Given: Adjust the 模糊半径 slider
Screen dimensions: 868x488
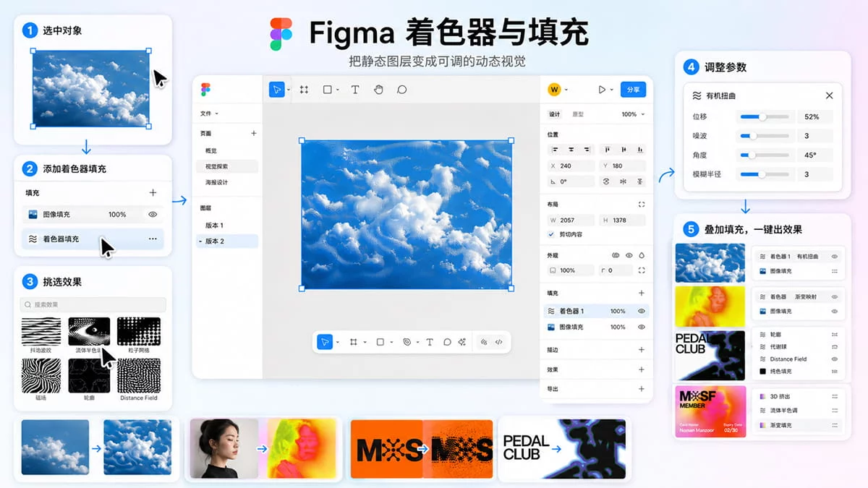Looking at the screenshot, I should (765, 174).
